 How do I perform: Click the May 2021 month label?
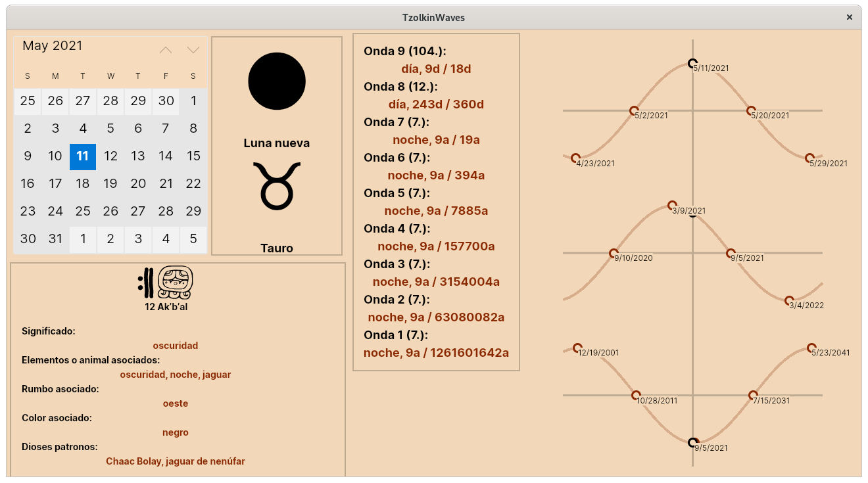click(x=53, y=45)
